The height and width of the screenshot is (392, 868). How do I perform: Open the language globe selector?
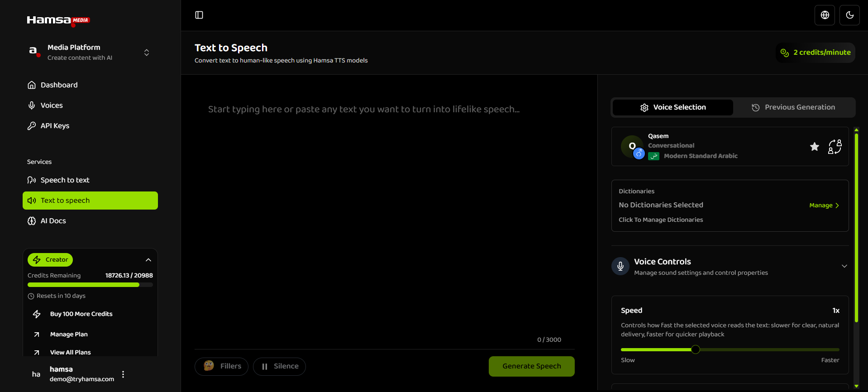pos(825,15)
